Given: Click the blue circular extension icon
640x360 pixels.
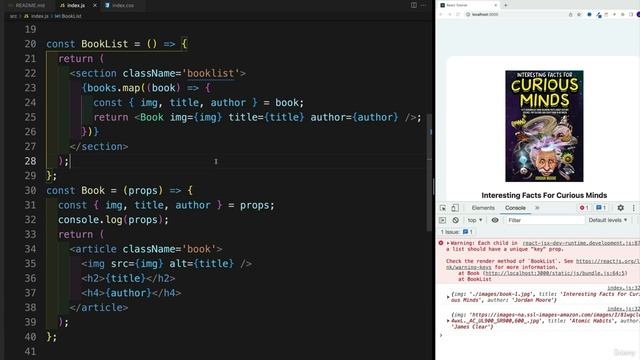Looking at the screenshot, I should click(x=589, y=14).
